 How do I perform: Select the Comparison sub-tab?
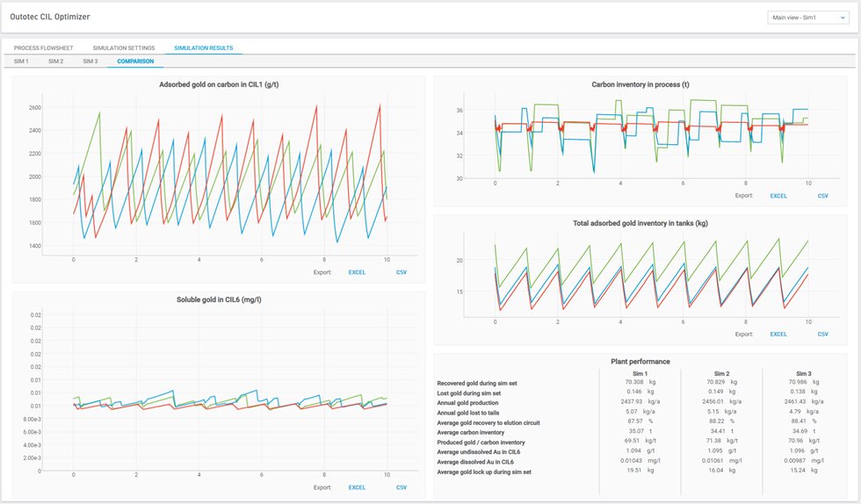135,61
